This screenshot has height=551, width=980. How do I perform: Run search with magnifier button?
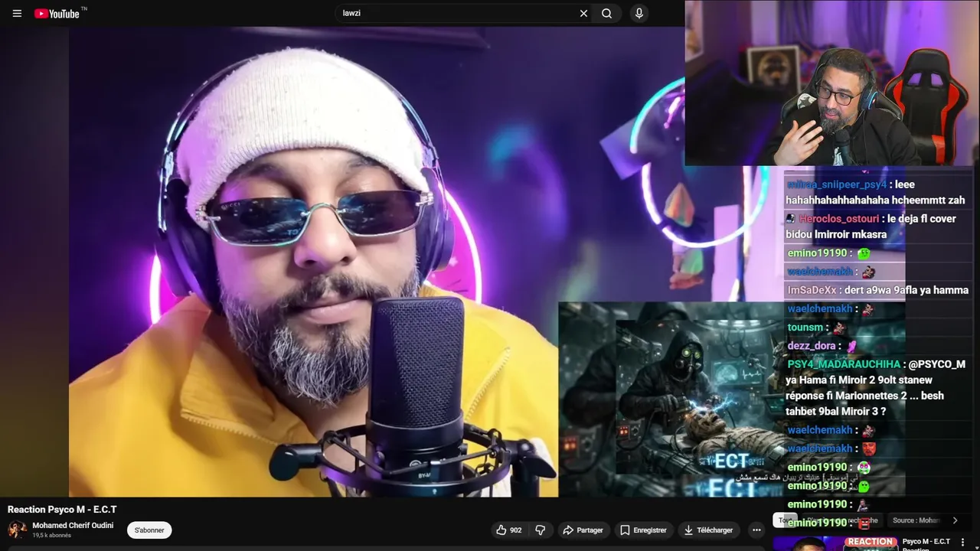[x=606, y=13]
